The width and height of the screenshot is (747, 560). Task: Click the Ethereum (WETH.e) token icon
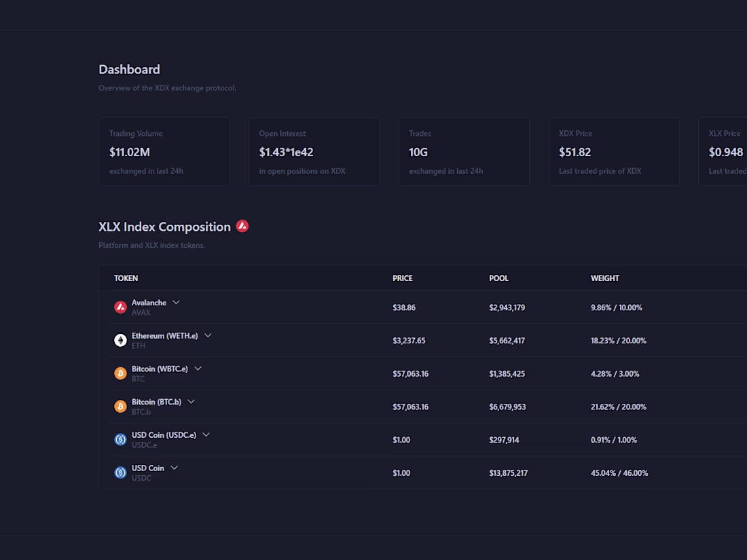(121, 340)
